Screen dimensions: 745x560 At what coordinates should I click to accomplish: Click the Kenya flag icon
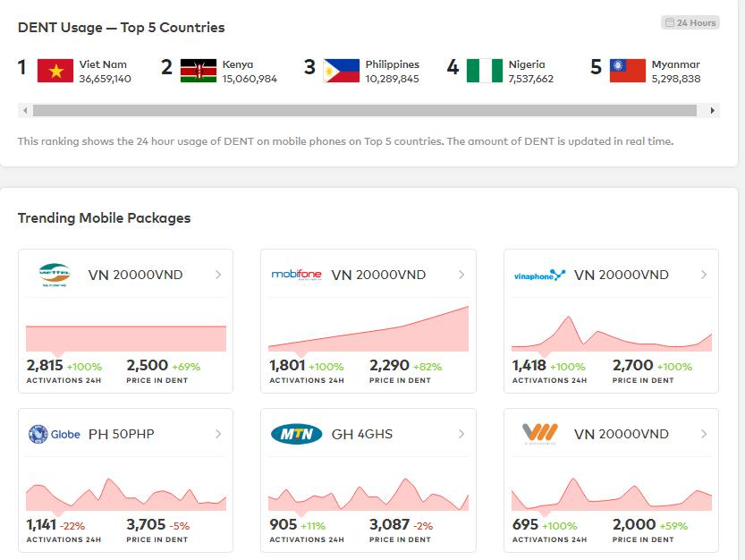(x=199, y=71)
